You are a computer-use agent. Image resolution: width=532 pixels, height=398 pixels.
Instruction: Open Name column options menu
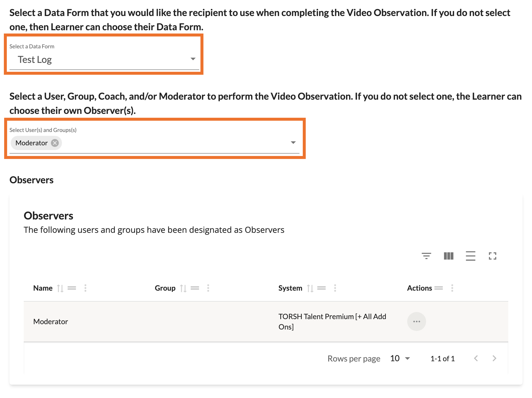click(85, 288)
